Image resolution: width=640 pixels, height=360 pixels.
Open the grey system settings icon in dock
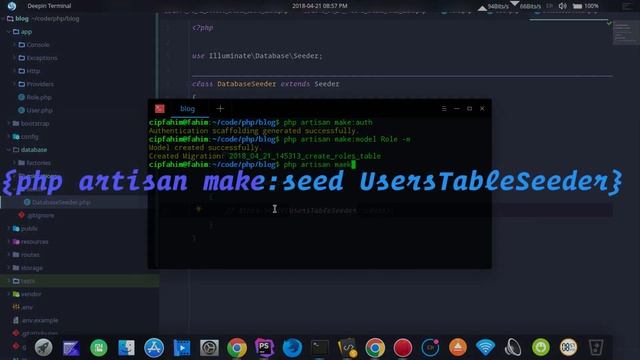(x=209, y=348)
